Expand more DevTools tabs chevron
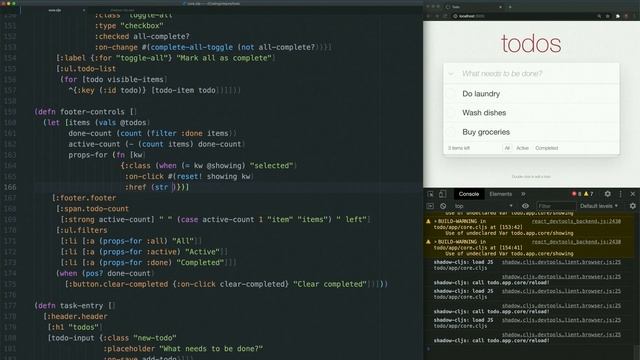Image resolution: width=640 pixels, height=360 pixels. pos(523,194)
